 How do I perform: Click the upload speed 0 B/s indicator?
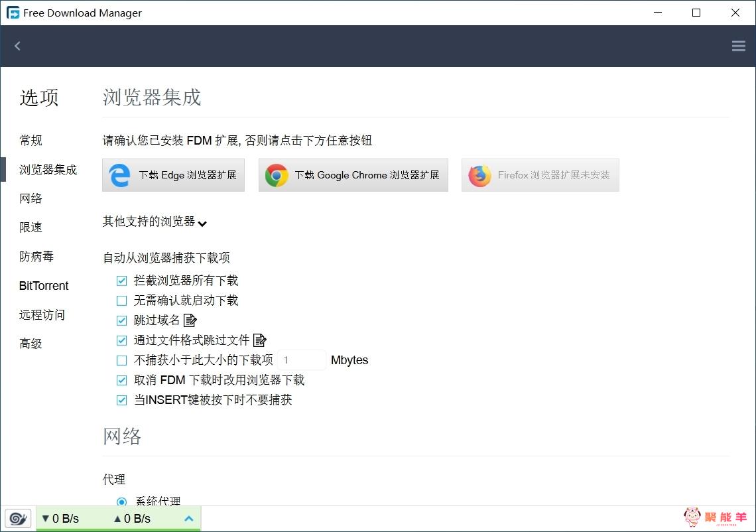(x=132, y=519)
